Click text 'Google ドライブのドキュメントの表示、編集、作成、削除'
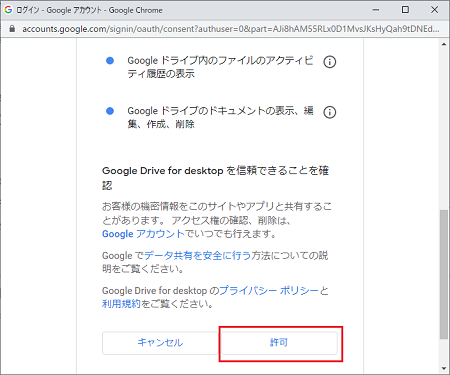This screenshot has width=450, height=375. pyautogui.click(x=220, y=117)
